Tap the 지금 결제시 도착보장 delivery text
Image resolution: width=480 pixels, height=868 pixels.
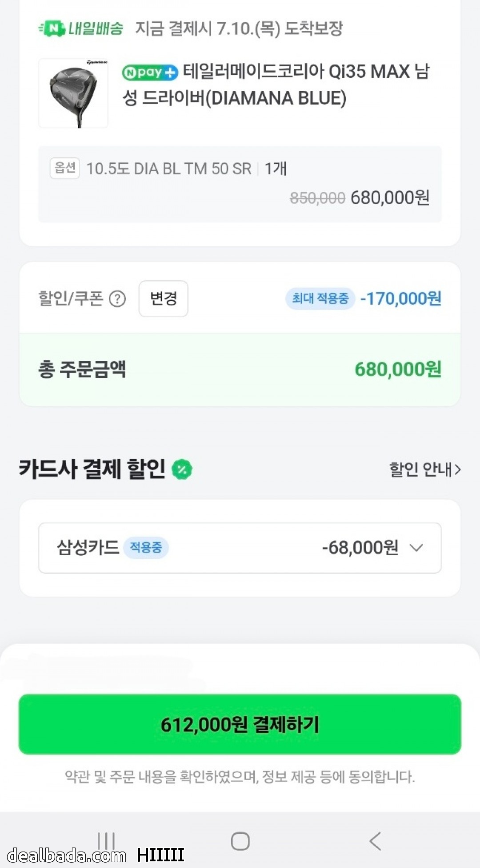pos(239,29)
